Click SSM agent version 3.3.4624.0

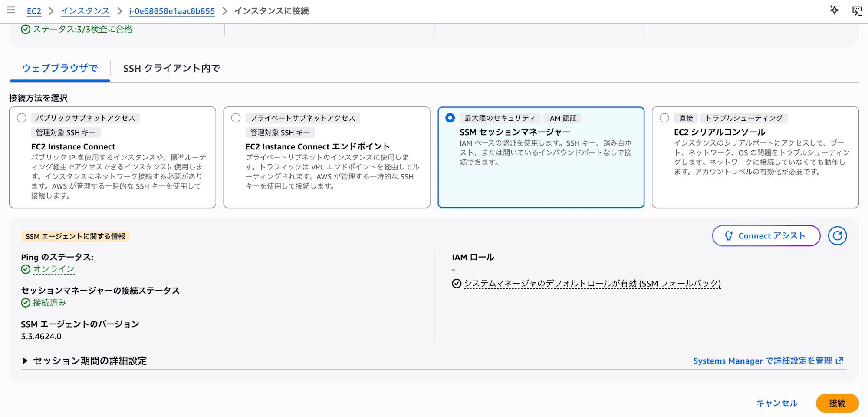(x=41, y=336)
